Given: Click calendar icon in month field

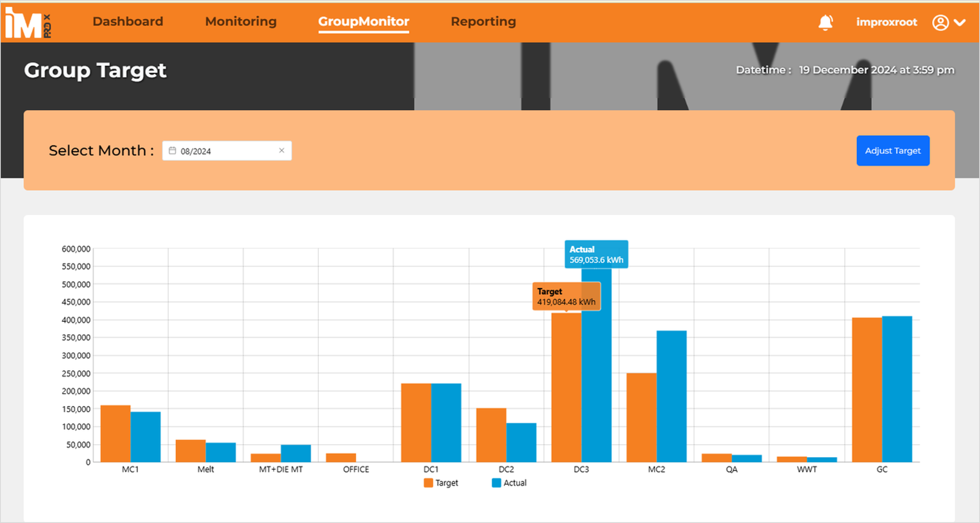Looking at the screenshot, I should point(172,151).
